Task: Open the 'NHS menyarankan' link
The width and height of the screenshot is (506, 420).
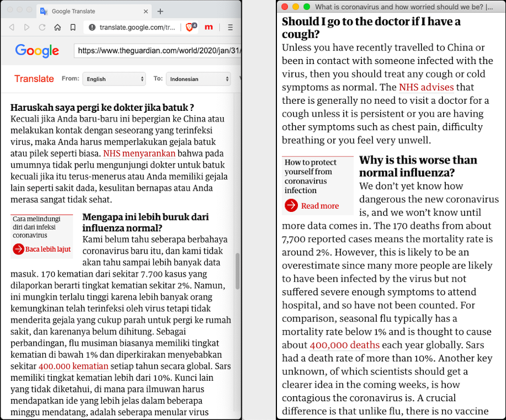Action: [x=139, y=153]
